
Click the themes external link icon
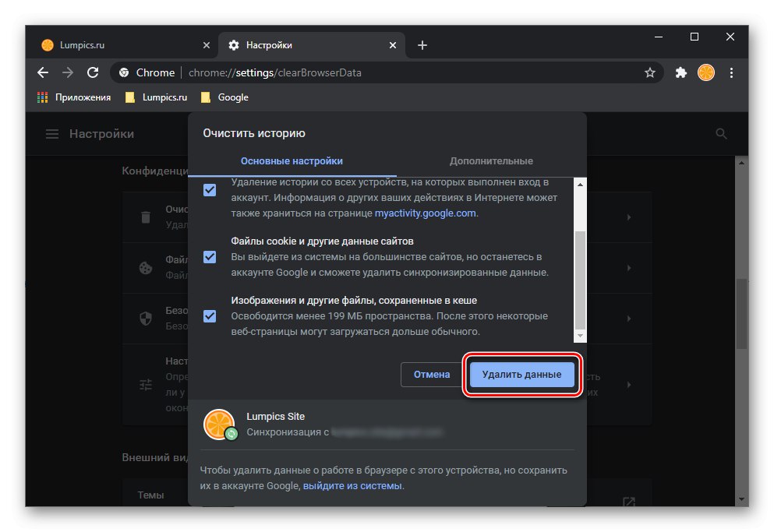[x=628, y=502]
